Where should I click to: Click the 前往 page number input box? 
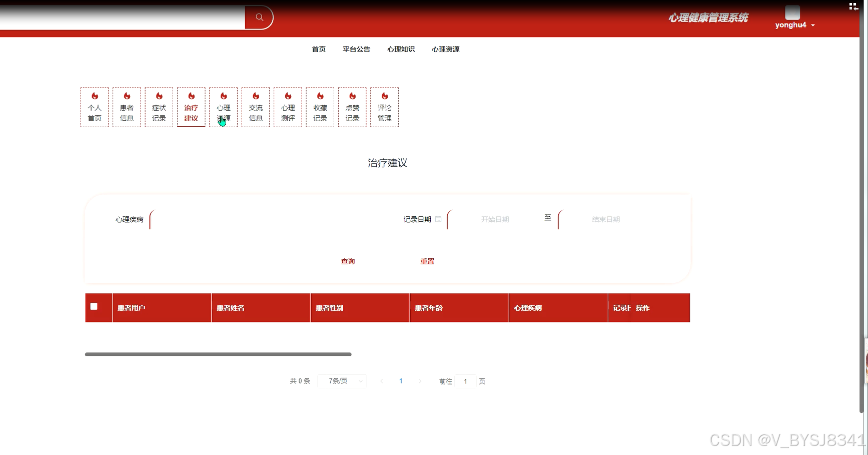[x=466, y=381]
